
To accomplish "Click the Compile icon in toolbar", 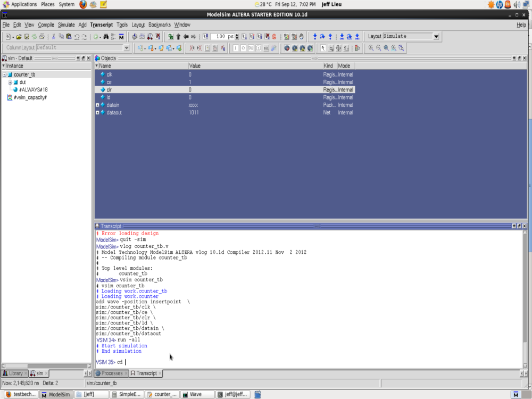I will (135, 37).
